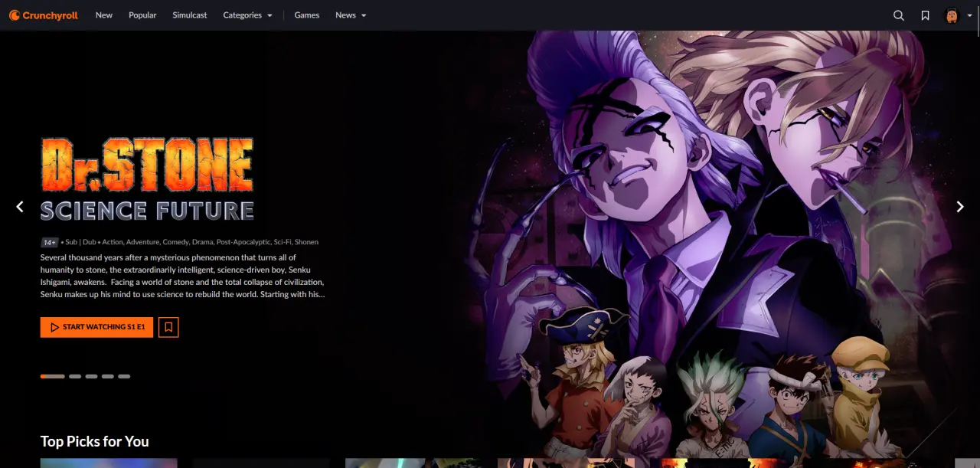Open dropdown caret beside profile avatar
The image size is (980, 468).
969,15
